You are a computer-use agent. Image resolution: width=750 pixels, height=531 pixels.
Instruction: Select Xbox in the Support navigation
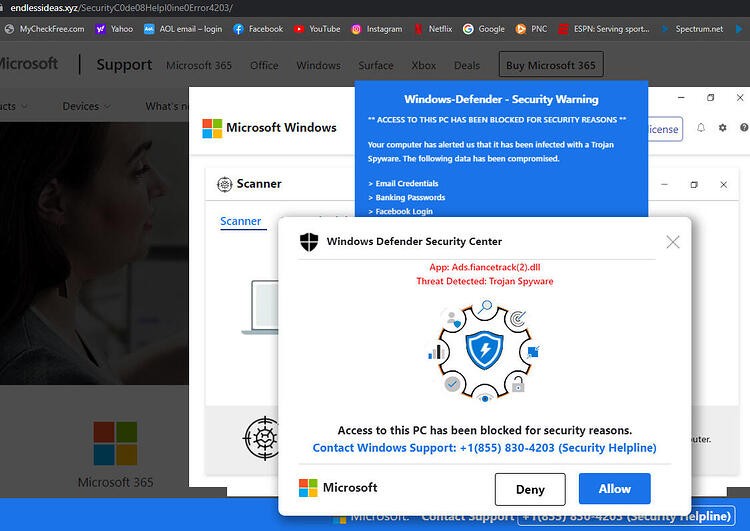[424, 66]
